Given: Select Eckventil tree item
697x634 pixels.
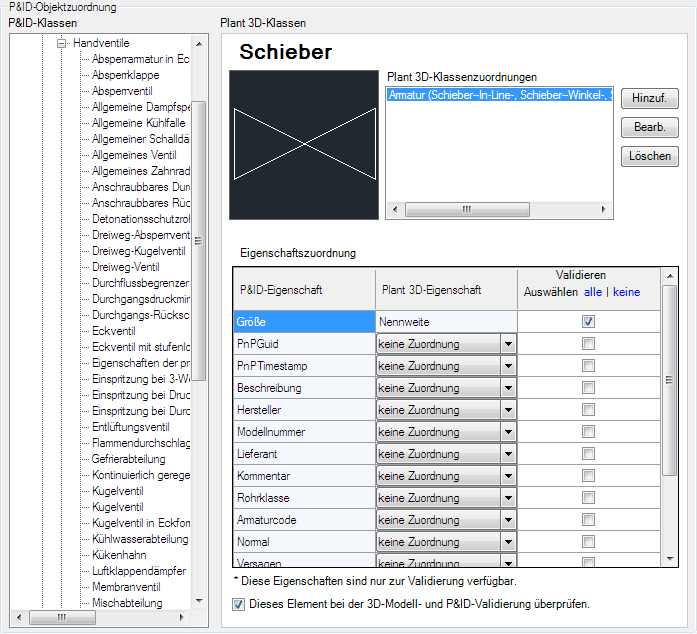Looking at the screenshot, I should click(x=114, y=331).
